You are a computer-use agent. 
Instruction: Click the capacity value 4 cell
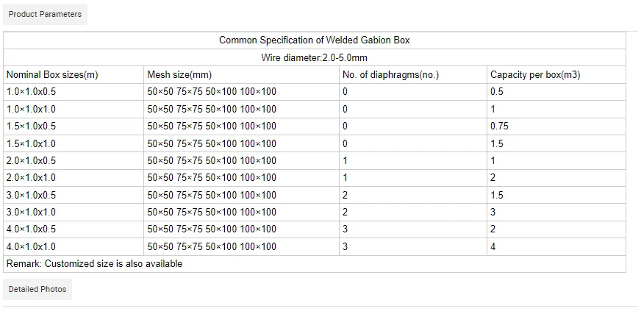click(493, 247)
